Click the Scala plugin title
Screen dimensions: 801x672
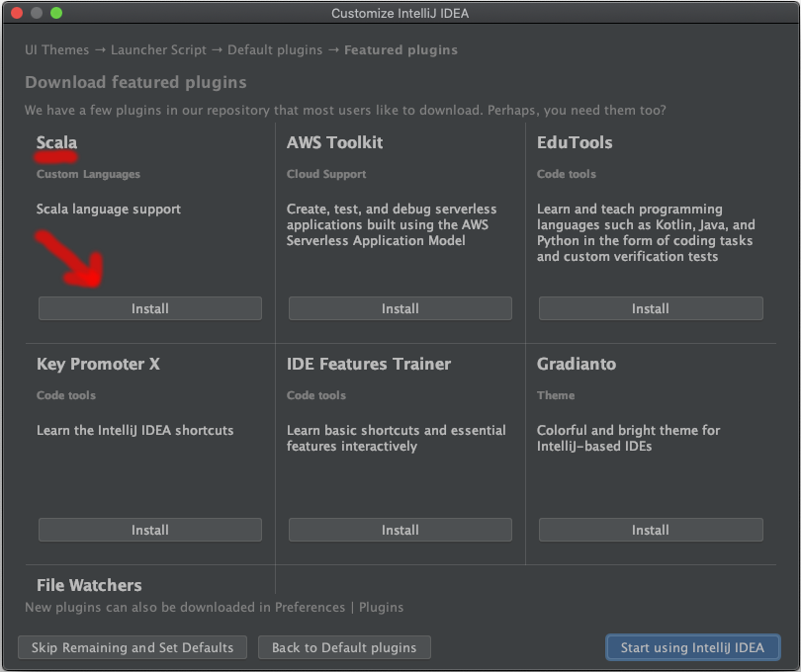[x=56, y=142]
